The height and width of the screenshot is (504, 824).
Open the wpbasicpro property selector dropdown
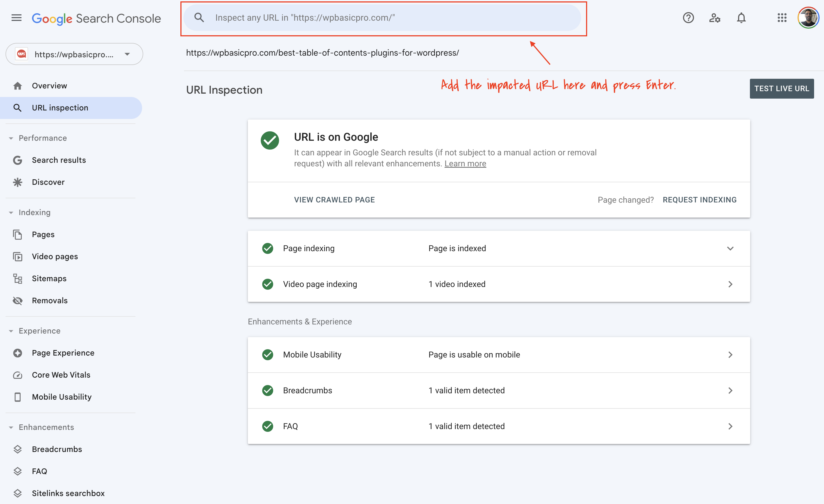click(x=74, y=54)
